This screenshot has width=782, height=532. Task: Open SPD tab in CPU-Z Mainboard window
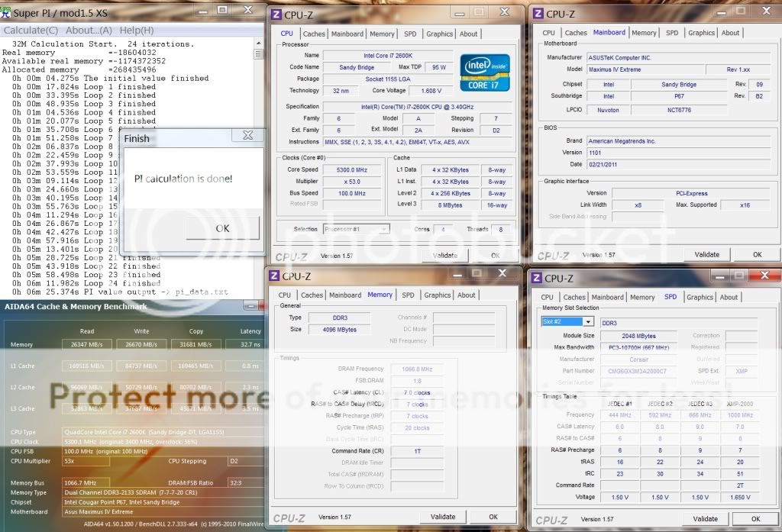tap(672, 33)
